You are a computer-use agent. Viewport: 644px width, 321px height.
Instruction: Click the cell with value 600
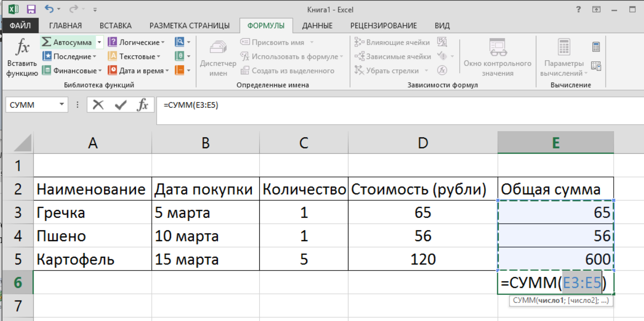556,259
